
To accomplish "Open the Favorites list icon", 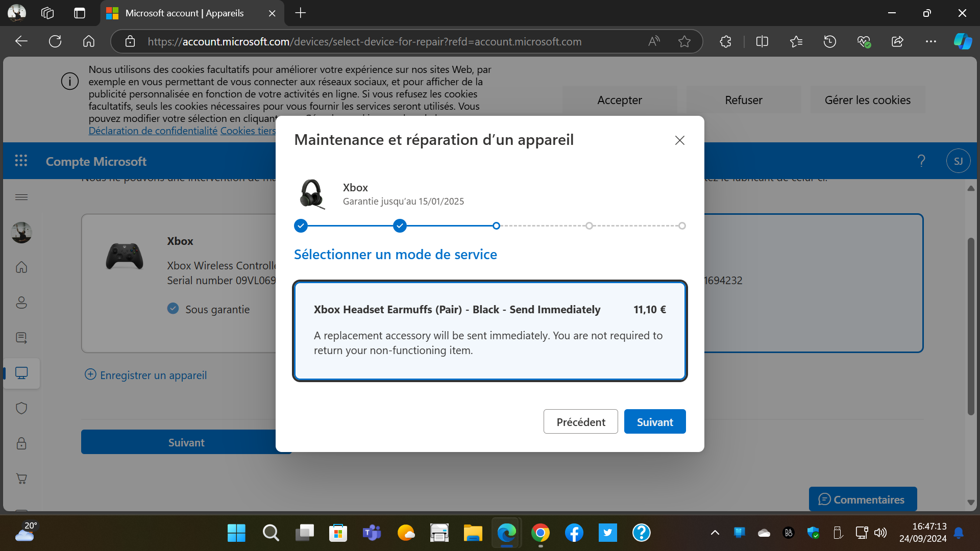I will point(796,41).
